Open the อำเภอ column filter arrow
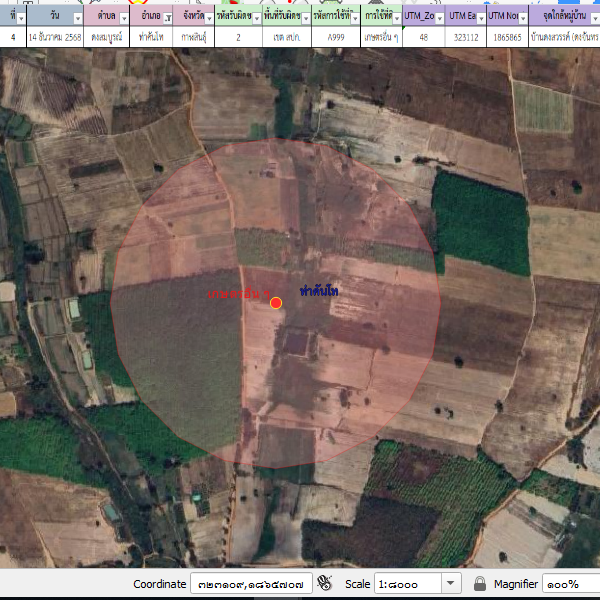The width and height of the screenshot is (600, 600). pos(166,19)
